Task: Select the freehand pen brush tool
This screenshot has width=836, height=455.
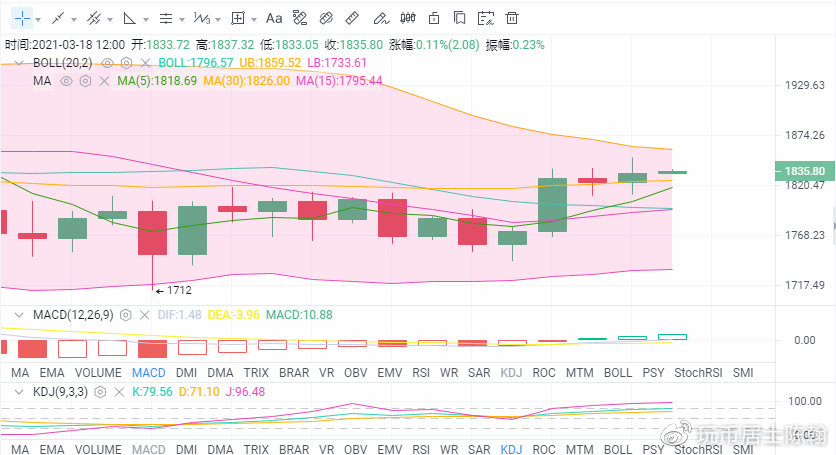Action: click(x=381, y=19)
